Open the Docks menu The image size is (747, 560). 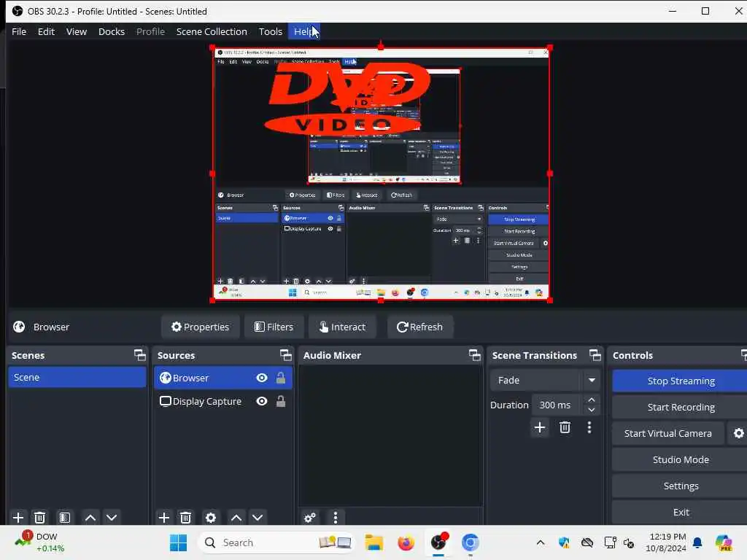tap(112, 31)
